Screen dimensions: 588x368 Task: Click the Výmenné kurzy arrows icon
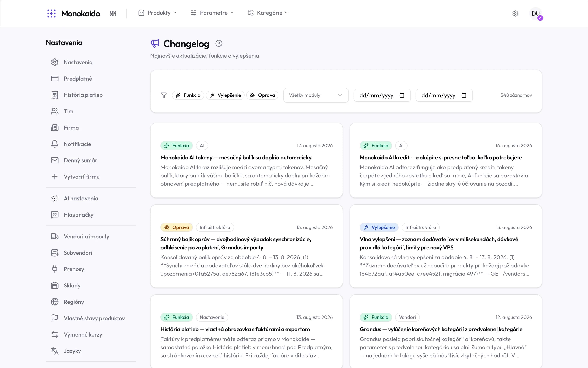click(55, 335)
